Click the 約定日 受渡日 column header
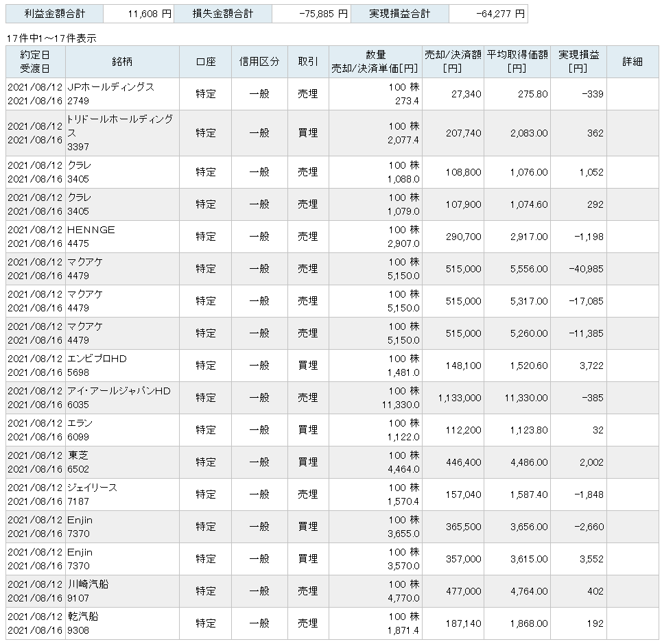Viewport: 662px width, 644px height. (x=35, y=62)
